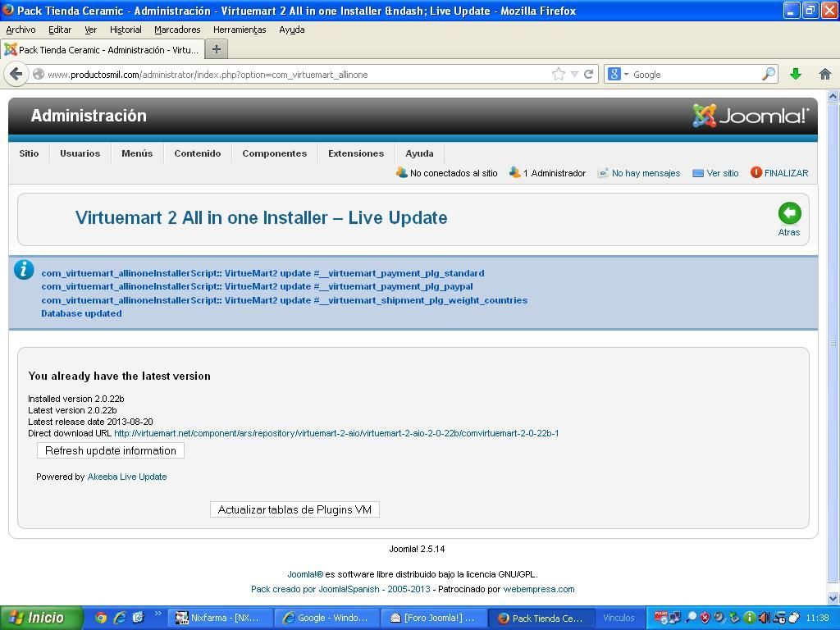Open the Joomla Ayuda menu
840x630 pixels.
click(419, 153)
